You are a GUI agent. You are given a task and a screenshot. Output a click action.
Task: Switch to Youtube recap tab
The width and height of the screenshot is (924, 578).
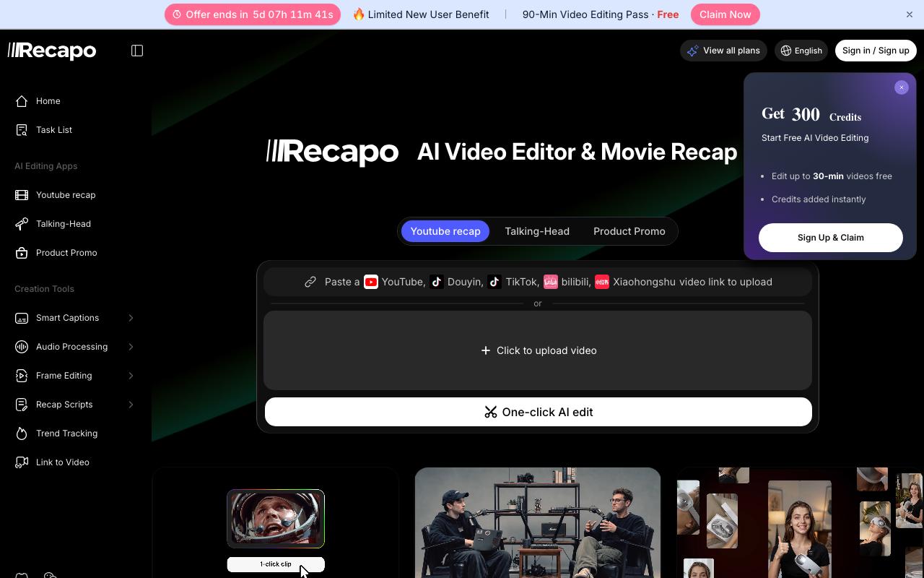click(x=445, y=231)
